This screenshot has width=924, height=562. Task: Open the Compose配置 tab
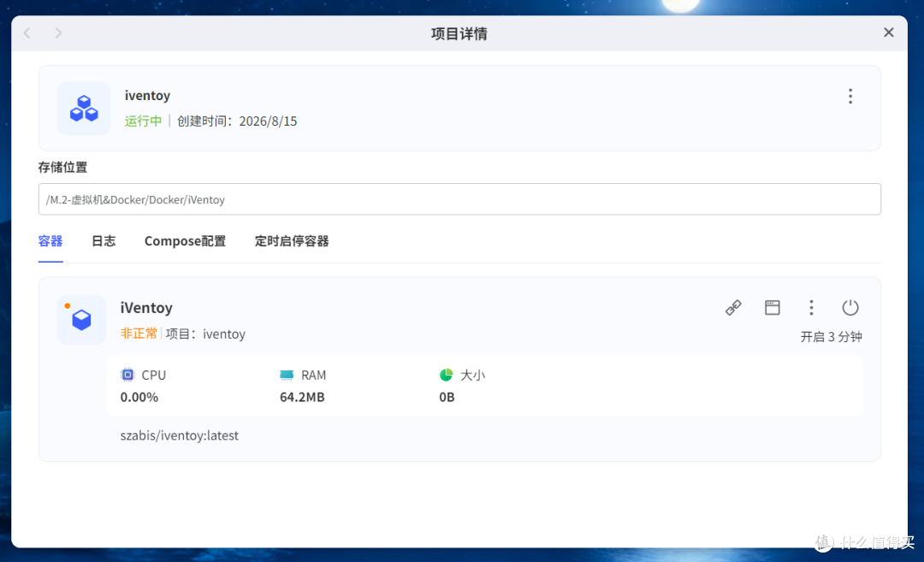pyautogui.click(x=185, y=241)
